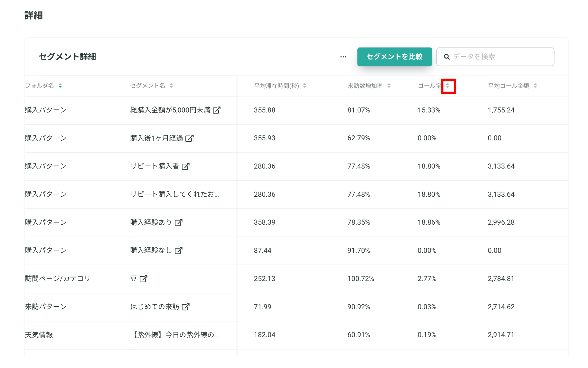Select value 358.39 in dwell time column
This screenshot has height=368, width=588.
[x=264, y=222]
